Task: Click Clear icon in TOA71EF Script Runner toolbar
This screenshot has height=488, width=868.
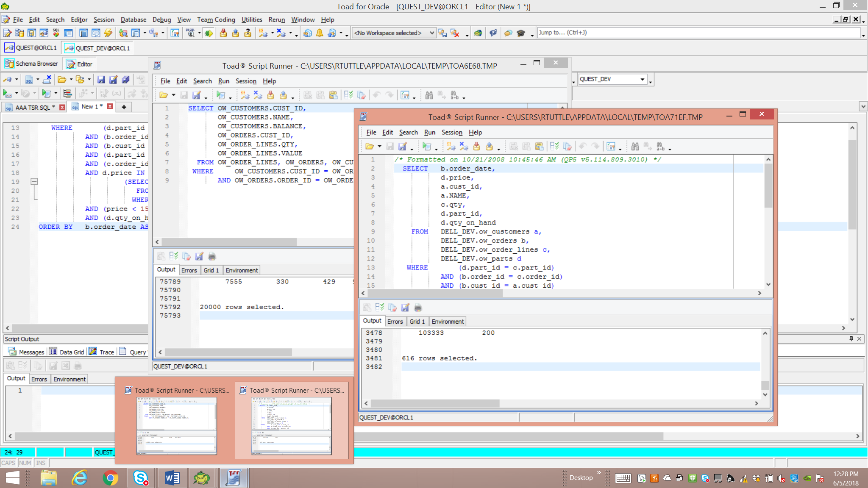Action: [567, 147]
